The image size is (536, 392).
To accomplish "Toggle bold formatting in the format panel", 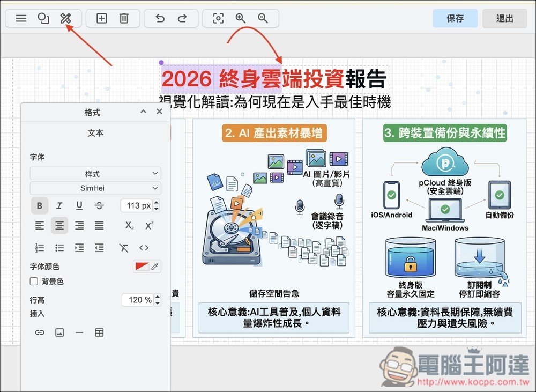I will click(39, 205).
